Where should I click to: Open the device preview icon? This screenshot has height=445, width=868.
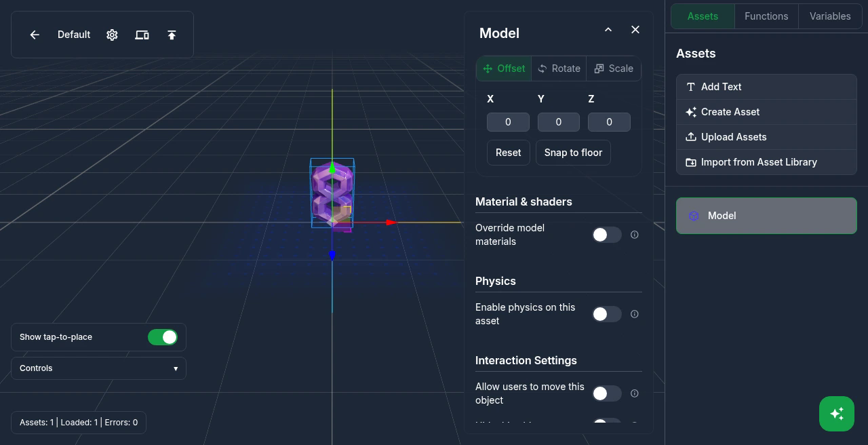coord(142,35)
